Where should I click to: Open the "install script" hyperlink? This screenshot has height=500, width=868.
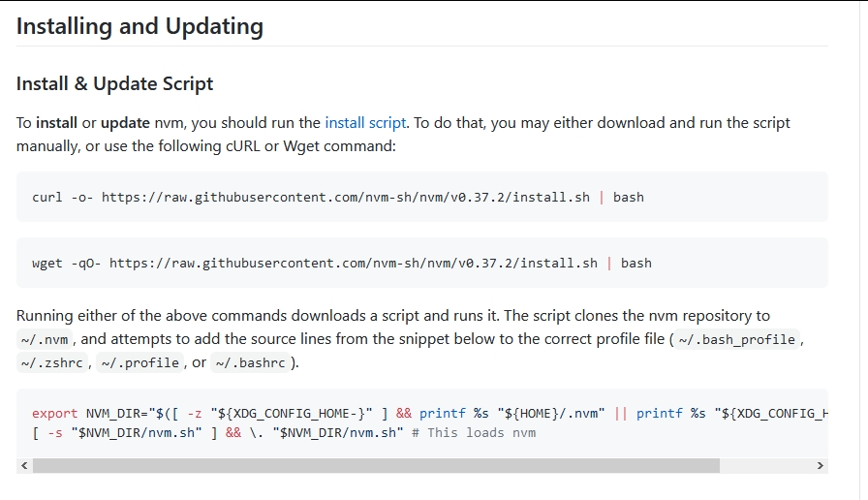[x=365, y=123]
